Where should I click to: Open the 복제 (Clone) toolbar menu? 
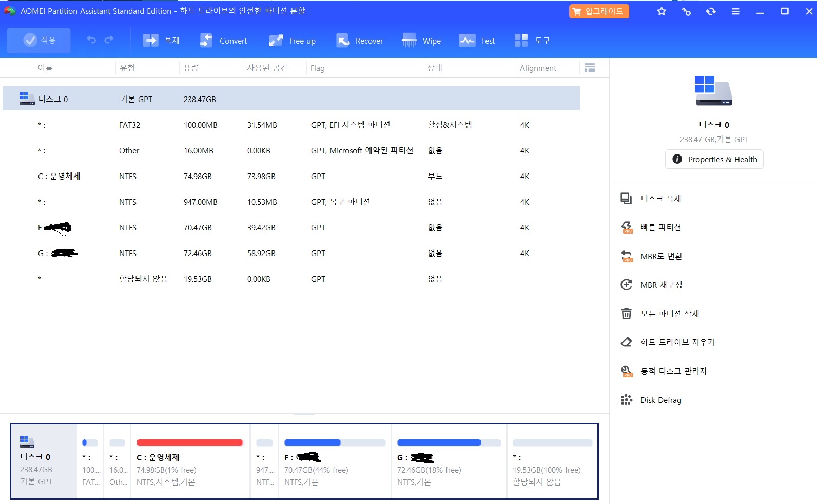click(161, 41)
